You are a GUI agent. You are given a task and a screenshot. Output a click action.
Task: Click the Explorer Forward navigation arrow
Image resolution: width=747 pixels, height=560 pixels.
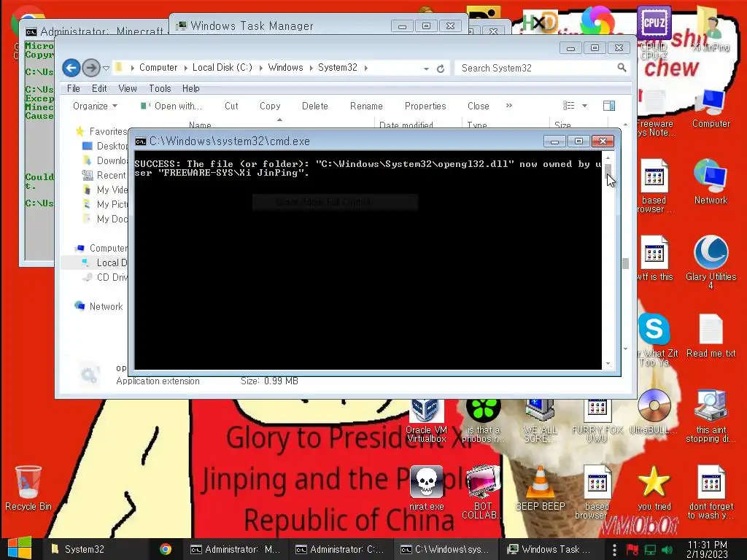coord(91,68)
